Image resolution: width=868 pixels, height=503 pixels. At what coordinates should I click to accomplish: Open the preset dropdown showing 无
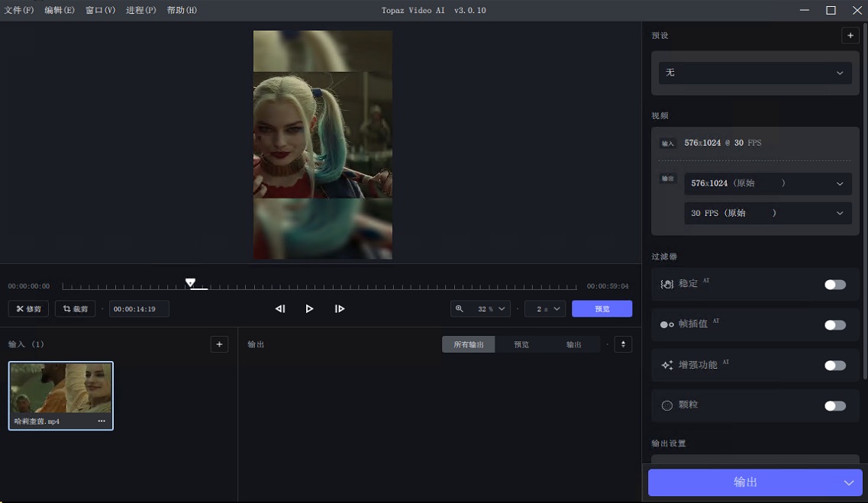[x=754, y=73]
